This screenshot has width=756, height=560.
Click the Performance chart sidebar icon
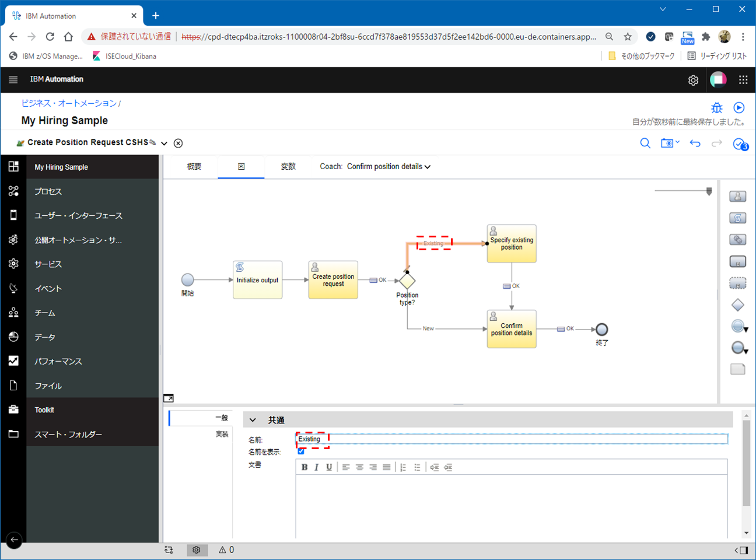coord(13,361)
